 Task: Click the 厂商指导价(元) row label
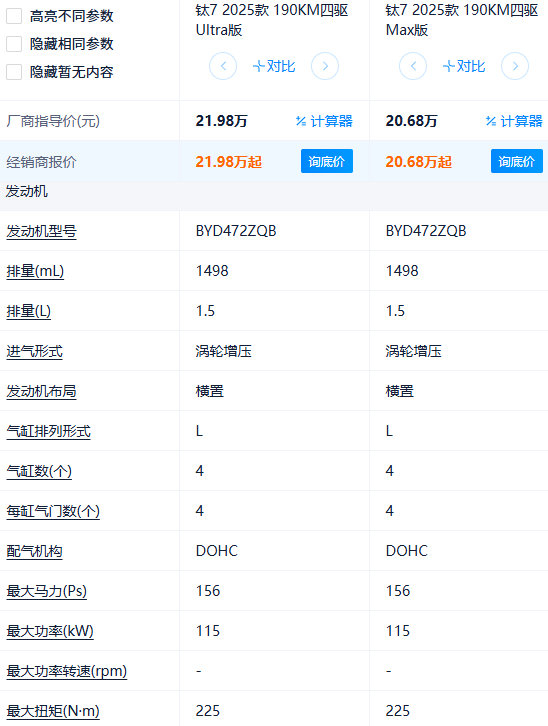pyautogui.click(x=53, y=121)
